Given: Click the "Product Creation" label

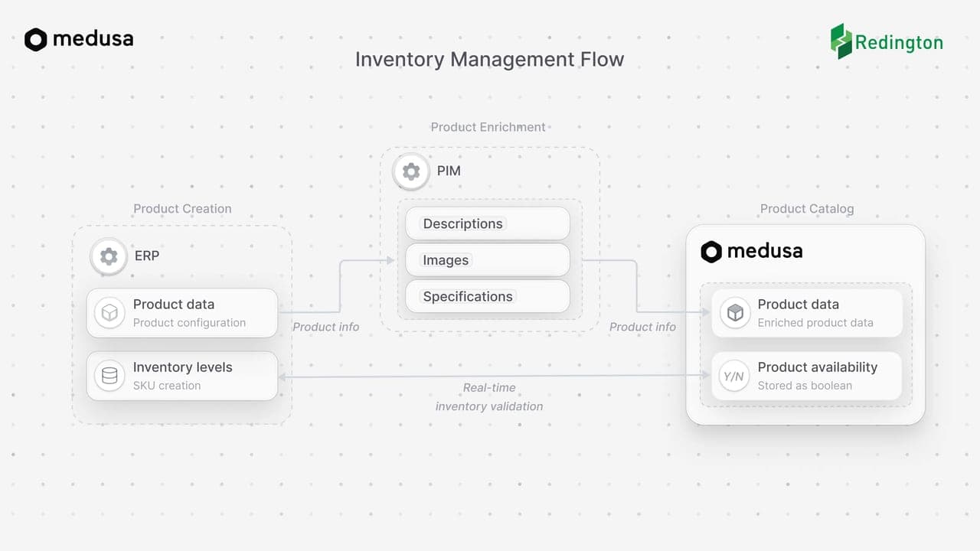Looking at the screenshot, I should pyautogui.click(x=182, y=209).
